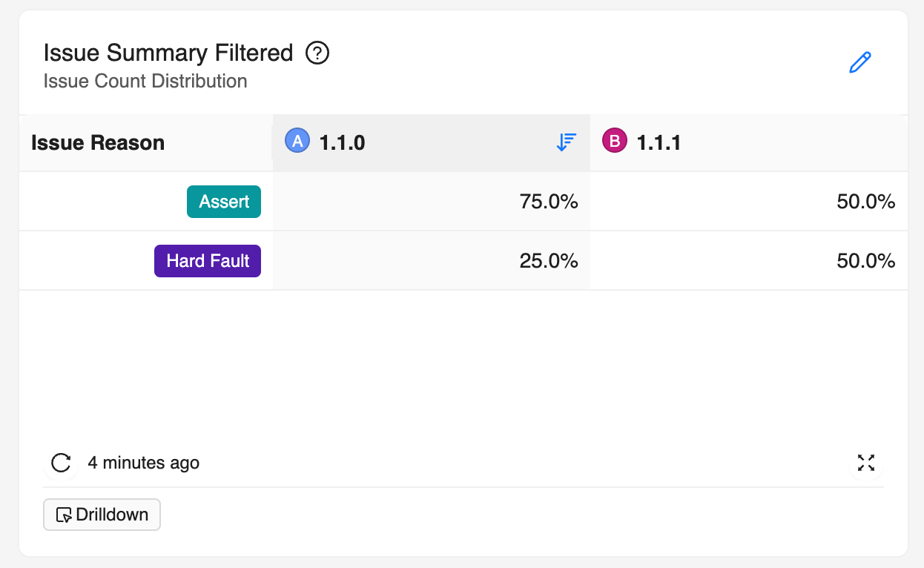Select the Assert issue tag
924x568 pixels.
[x=224, y=202]
